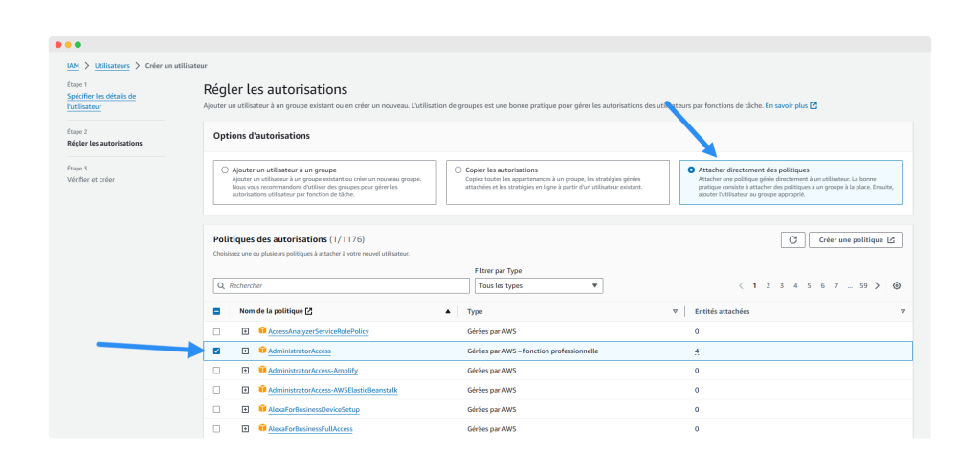The width and height of the screenshot is (980, 475).
Task: Expand AdministratorAccess policy details with plus icon
Action: 246,351
